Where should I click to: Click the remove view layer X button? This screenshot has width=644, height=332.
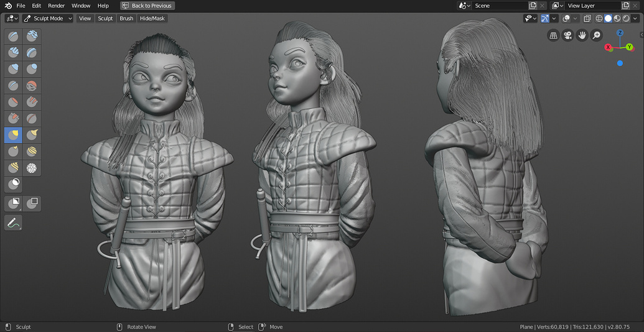[x=635, y=6]
